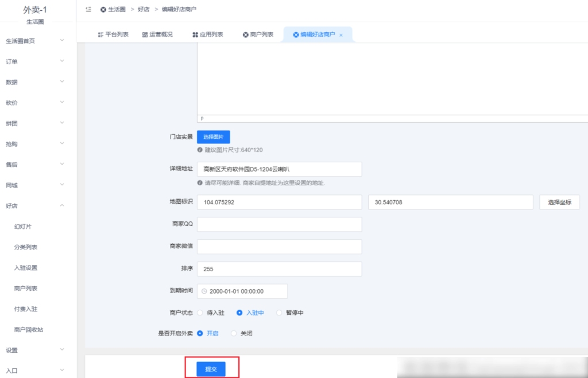
Task: Close the 编辑好店商户 tab with its × icon
Action: 341,34
